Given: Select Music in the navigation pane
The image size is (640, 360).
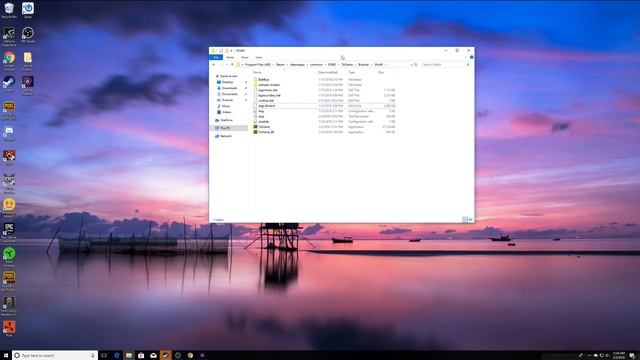Looking at the screenshot, I should click(226, 106).
